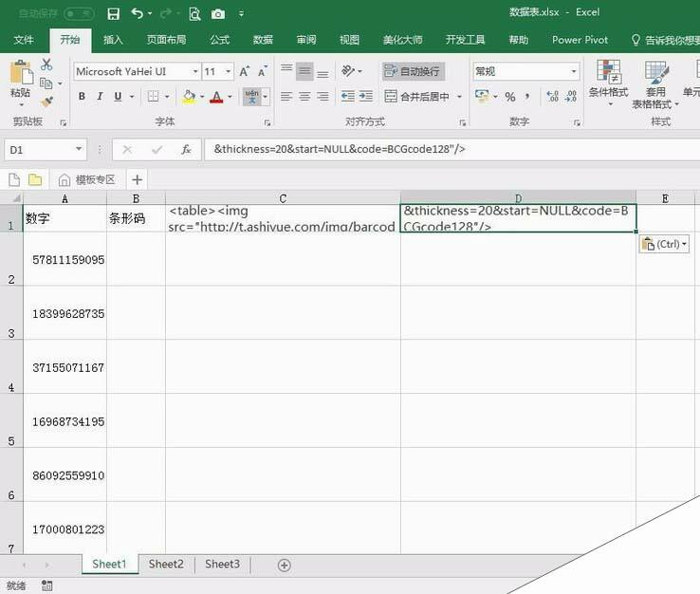This screenshot has width=700, height=594.
Task: Click the Undo arrow icon
Action: pyautogui.click(x=137, y=14)
